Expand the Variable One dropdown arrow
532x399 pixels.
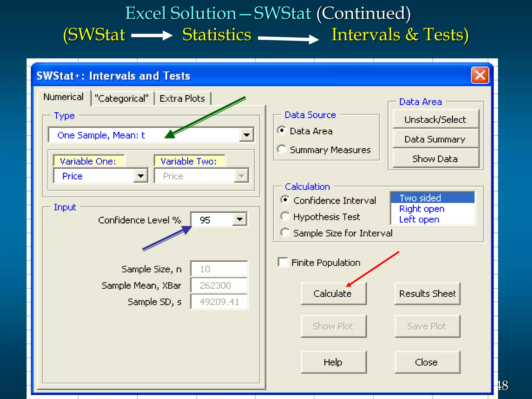click(141, 176)
